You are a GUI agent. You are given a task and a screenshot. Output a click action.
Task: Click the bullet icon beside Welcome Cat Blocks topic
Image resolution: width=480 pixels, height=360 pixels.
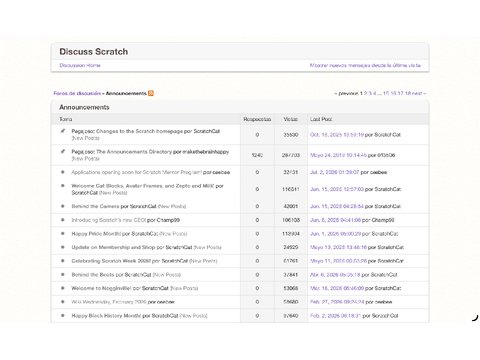[x=62, y=186]
